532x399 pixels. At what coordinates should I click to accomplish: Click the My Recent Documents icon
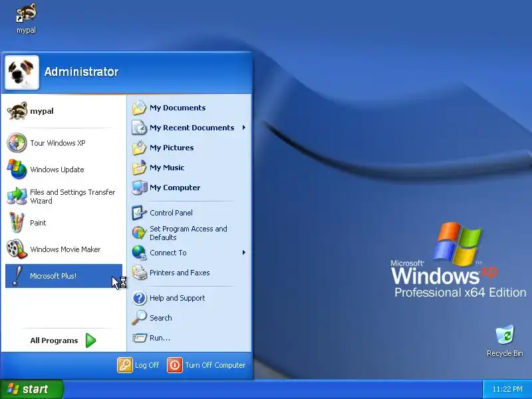click(139, 128)
